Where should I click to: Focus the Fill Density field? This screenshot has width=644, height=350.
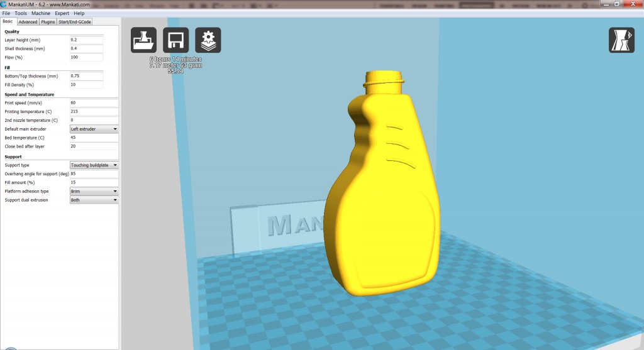click(x=86, y=84)
